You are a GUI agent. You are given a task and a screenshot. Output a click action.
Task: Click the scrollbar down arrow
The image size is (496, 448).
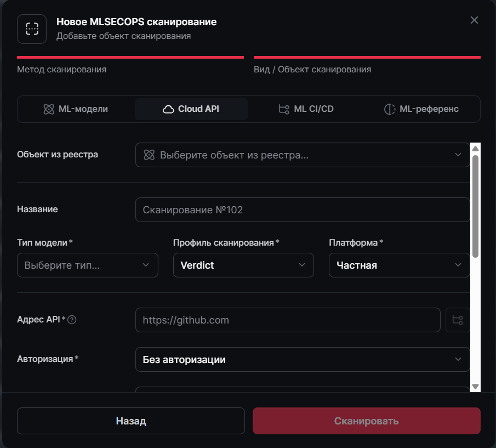(475, 386)
